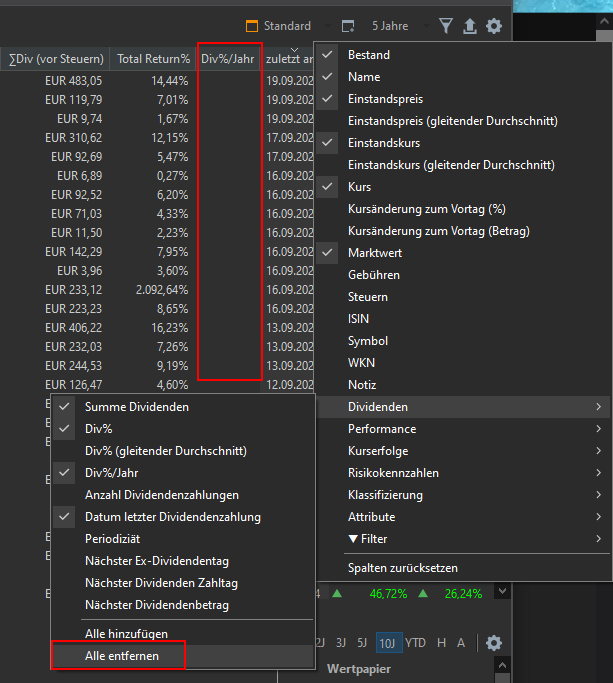Image resolution: width=613 pixels, height=683 pixels.
Task: Click green up-arrow before 46,72%
Action: click(x=339, y=593)
